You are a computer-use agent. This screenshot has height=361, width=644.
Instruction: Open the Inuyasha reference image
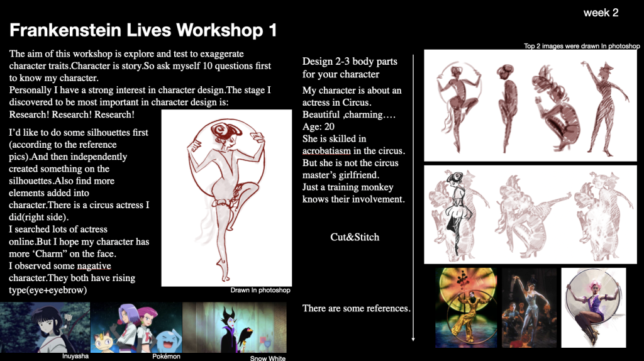coord(45,327)
